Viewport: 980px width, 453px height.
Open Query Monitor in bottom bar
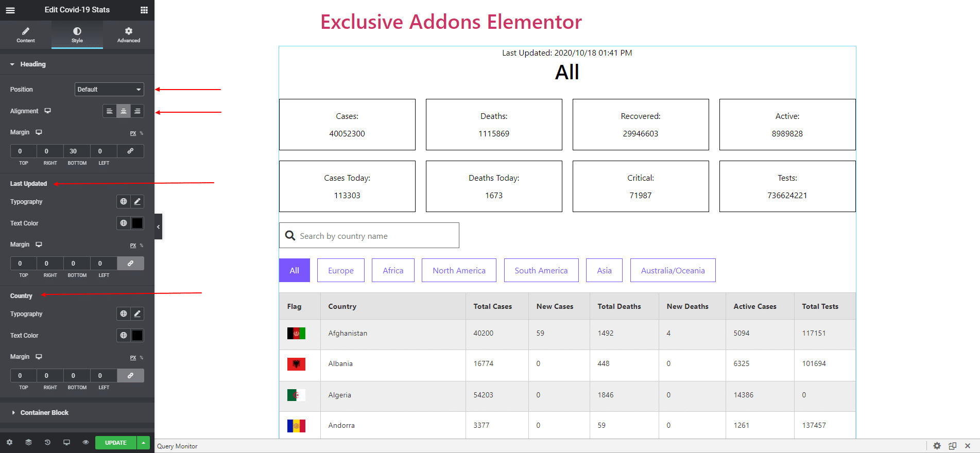(177, 446)
